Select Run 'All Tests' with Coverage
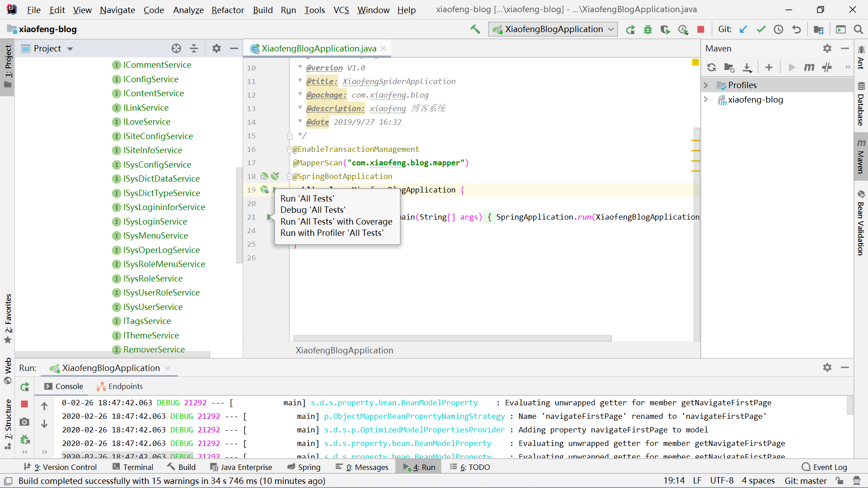Viewport: 868px width, 488px height. click(337, 221)
